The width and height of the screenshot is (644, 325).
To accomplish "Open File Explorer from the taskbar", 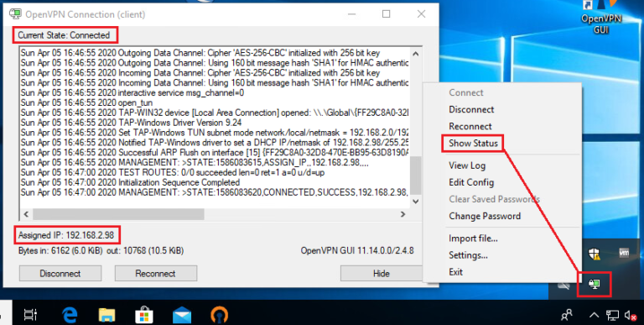I will 106,315.
